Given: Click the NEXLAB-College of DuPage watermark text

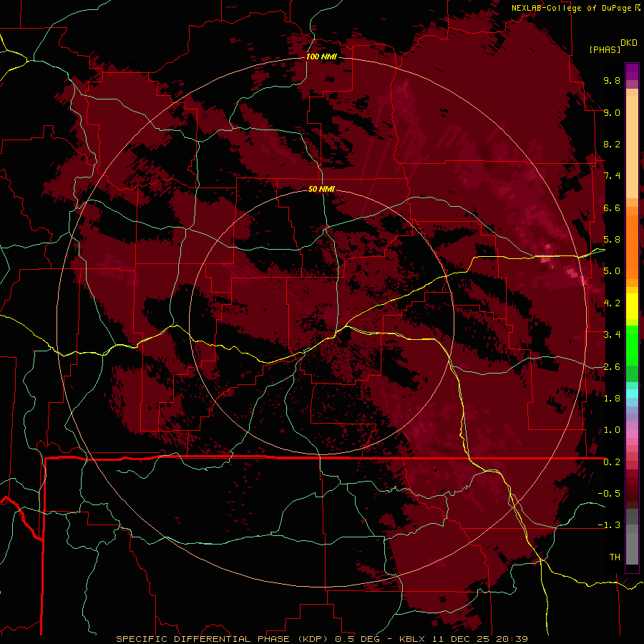Looking at the screenshot, I should 571,8.
